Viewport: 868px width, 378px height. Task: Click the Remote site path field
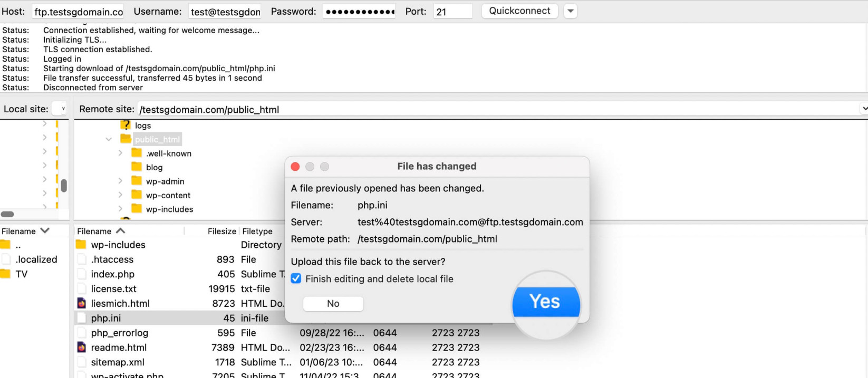click(x=498, y=109)
